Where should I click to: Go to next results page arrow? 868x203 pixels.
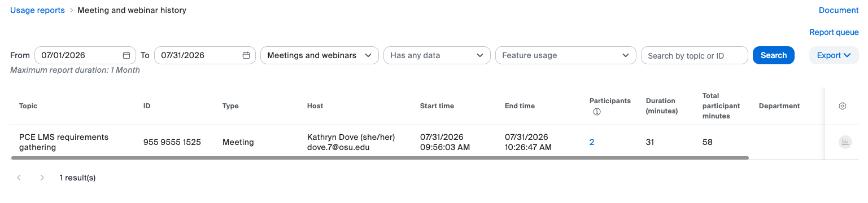(42, 178)
